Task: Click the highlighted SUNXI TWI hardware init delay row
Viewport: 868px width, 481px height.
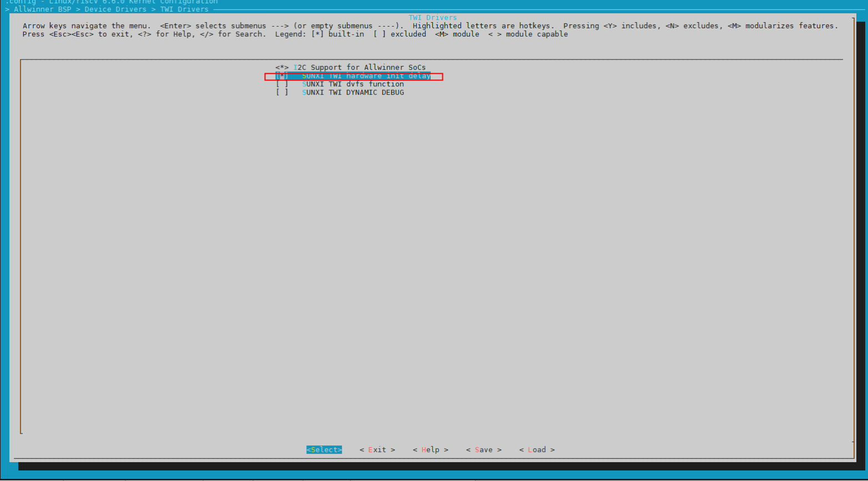Action: click(366, 76)
